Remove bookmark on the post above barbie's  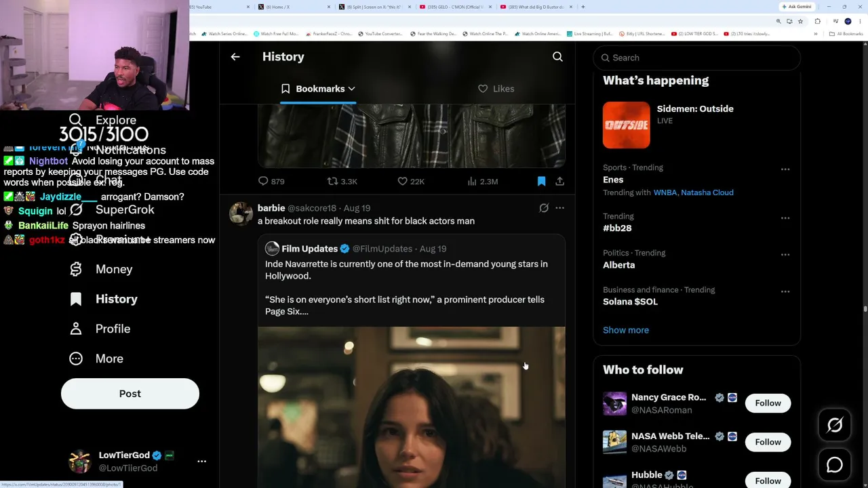(541, 182)
